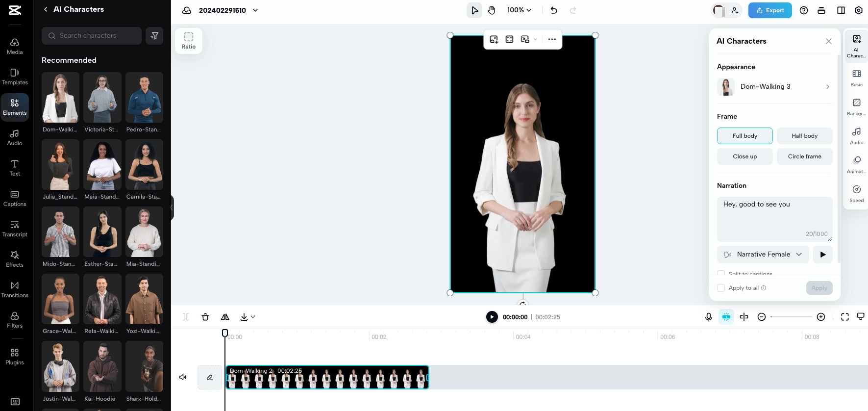Select the Half body frame option

point(804,136)
